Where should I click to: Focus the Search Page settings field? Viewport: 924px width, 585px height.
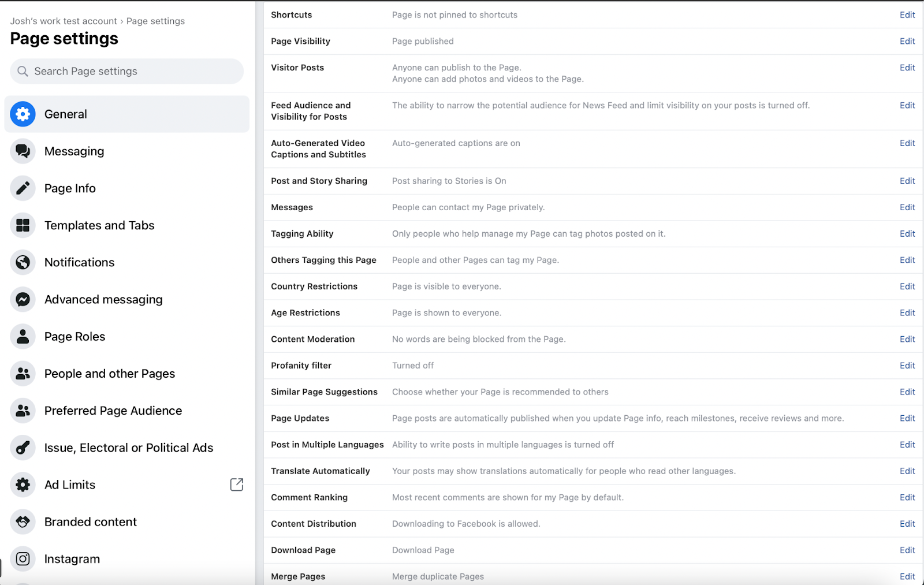tap(127, 71)
